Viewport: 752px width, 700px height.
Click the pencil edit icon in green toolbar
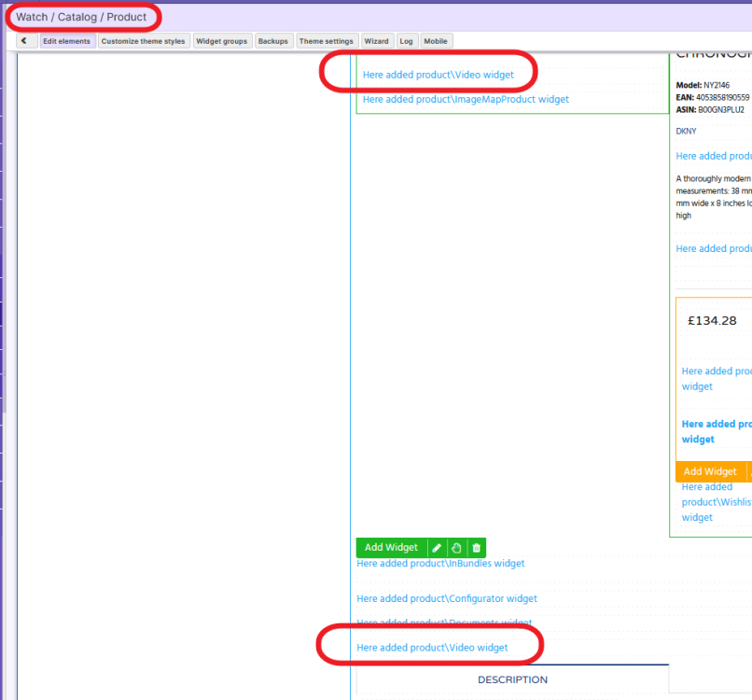[436, 548]
